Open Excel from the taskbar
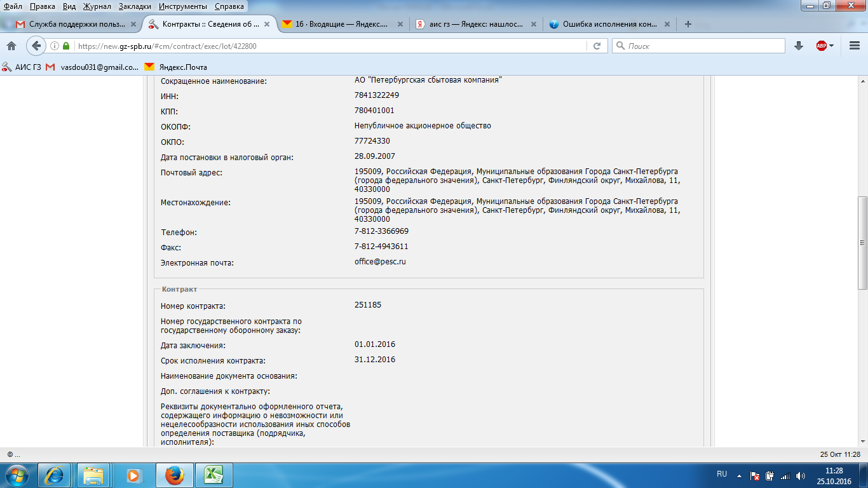Viewport: 868px width, 488px height. [212, 475]
